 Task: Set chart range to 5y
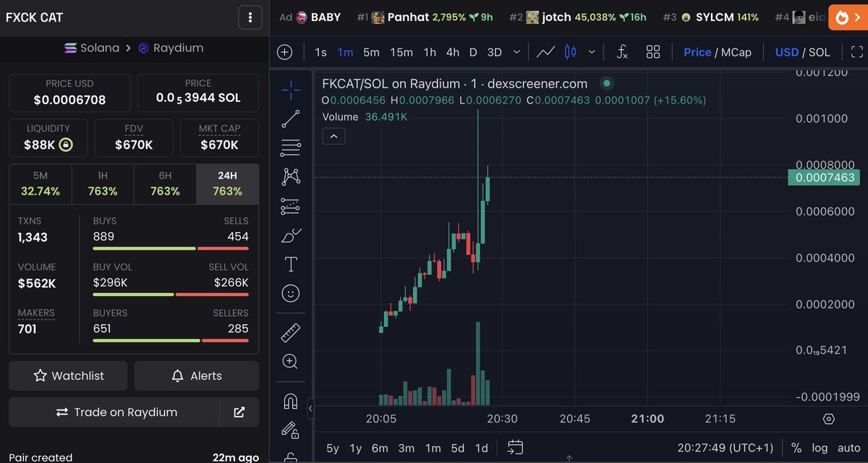click(333, 448)
